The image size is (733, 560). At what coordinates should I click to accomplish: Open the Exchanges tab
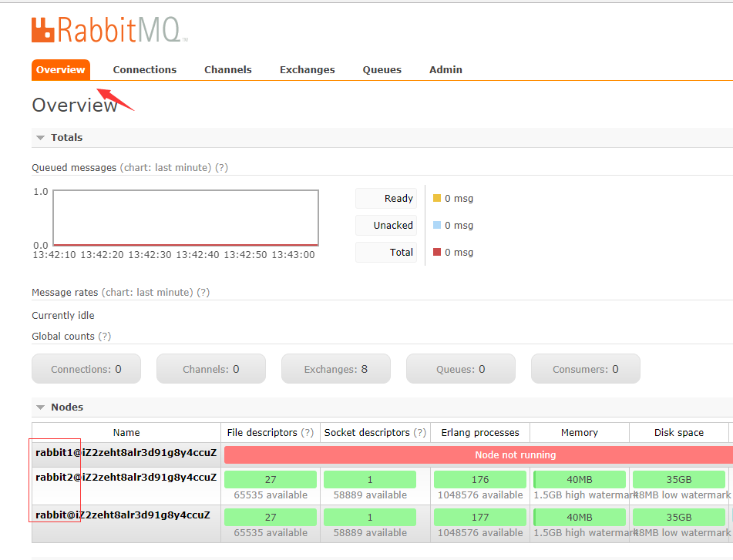[307, 70]
